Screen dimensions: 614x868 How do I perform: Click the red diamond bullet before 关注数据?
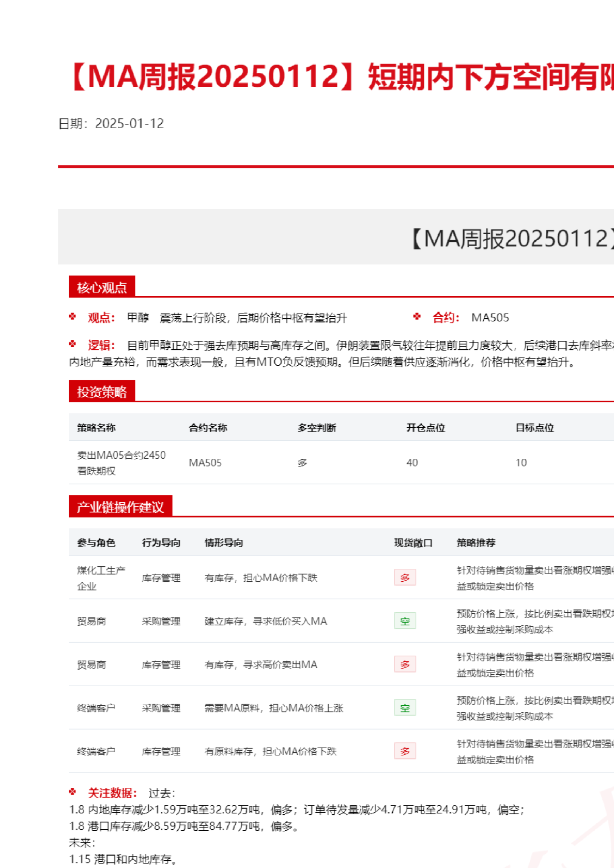pos(72,792)
